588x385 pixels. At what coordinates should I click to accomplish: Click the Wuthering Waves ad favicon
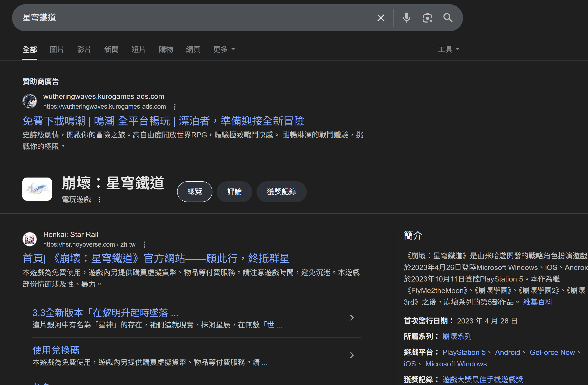pos(30,101)
